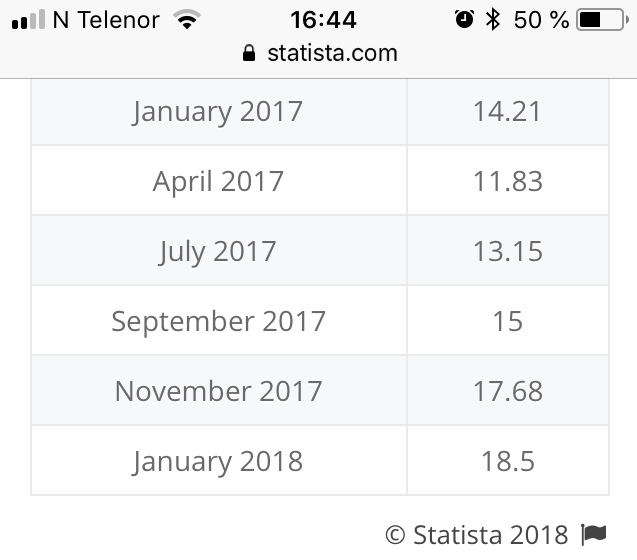Tap the 16:44 clock in status bar

323,20
